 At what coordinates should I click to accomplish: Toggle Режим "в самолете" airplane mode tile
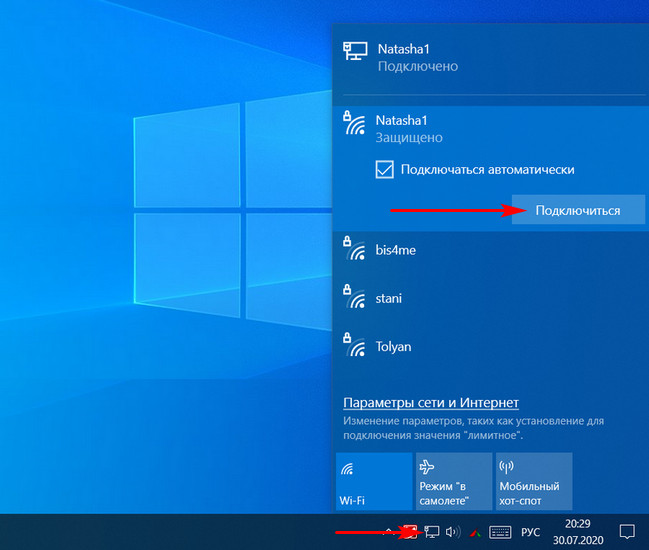coord(454,481)
